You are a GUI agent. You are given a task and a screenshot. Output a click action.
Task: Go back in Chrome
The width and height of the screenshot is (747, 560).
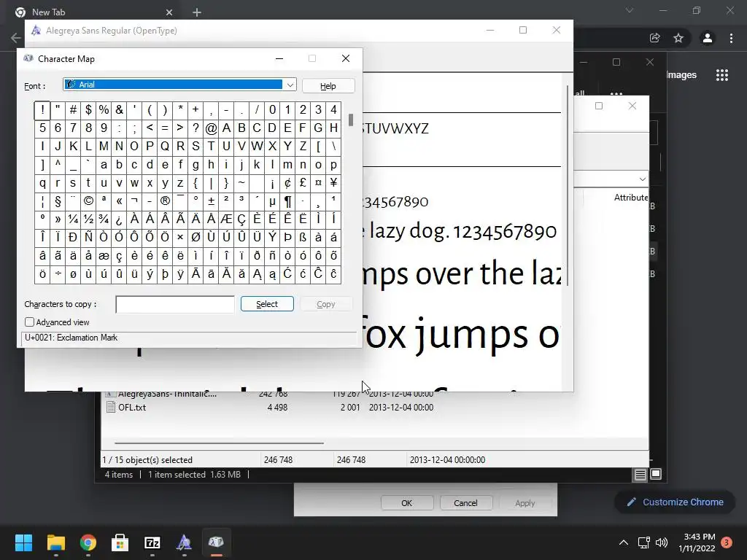click(x=16, y=38)
